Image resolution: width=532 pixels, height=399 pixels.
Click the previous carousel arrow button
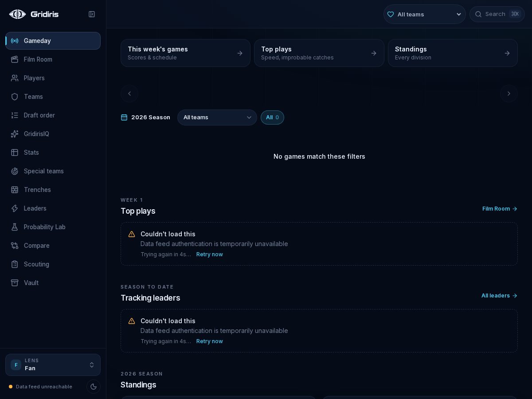pyautogui.click(x=129, y=94)
